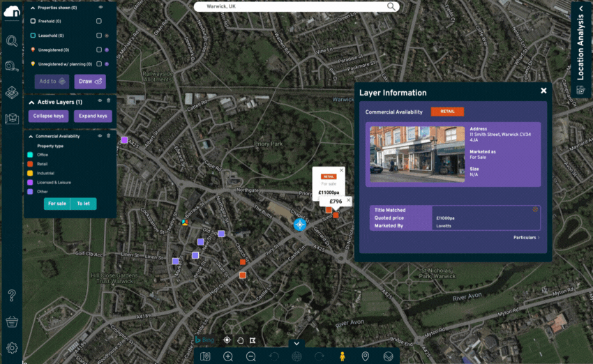593x364 pixels.
Task: Click the Other lavender legend swatch
Action: coord(30,192)
